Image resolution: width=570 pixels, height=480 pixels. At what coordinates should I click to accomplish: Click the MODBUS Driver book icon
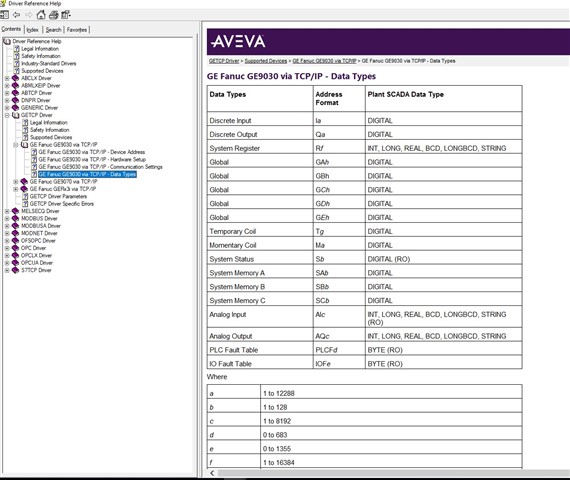pos(15,219)
